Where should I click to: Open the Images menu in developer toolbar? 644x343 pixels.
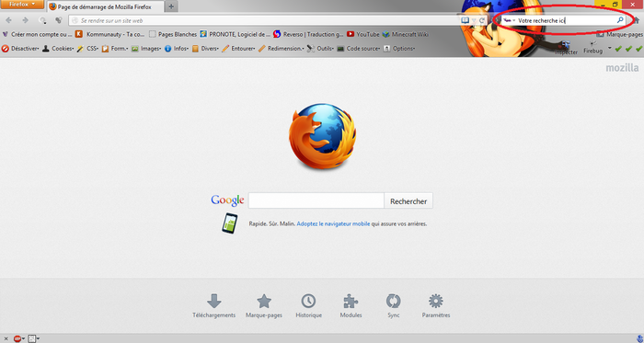[x=146, y=49]
